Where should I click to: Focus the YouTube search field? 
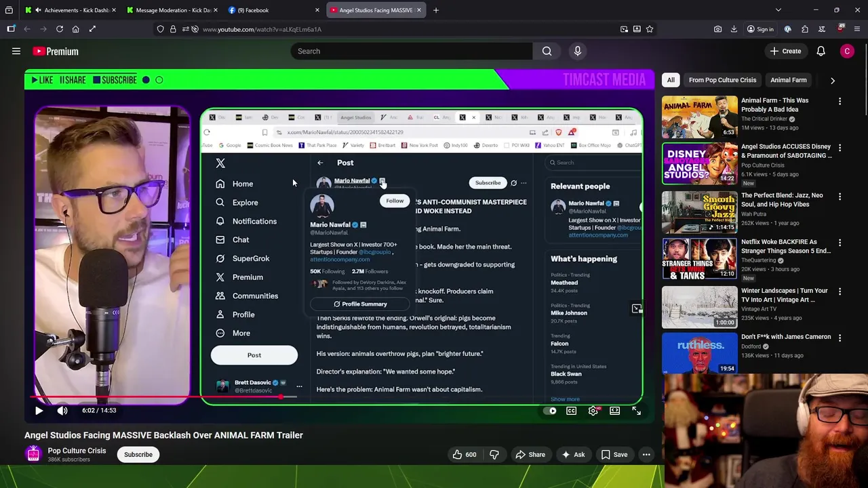[412, 51]
